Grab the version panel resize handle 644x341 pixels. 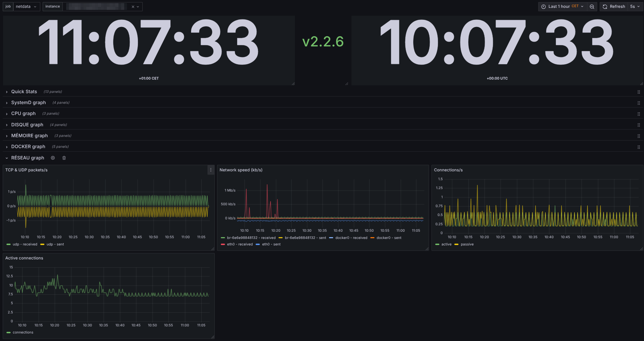347,84
